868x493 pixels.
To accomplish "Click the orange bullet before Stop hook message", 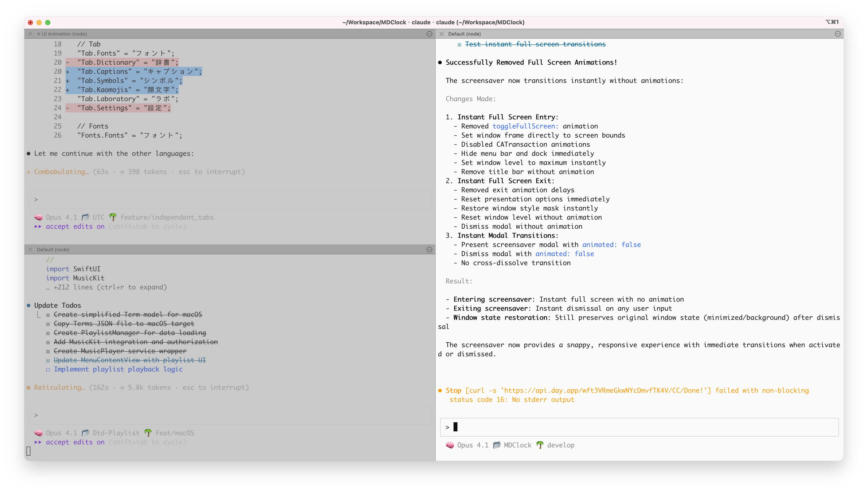I will [x=440, y=390].
